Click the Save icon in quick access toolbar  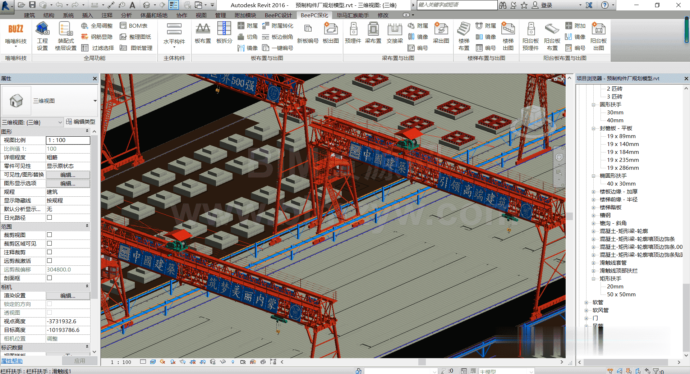tap(32, 5)
